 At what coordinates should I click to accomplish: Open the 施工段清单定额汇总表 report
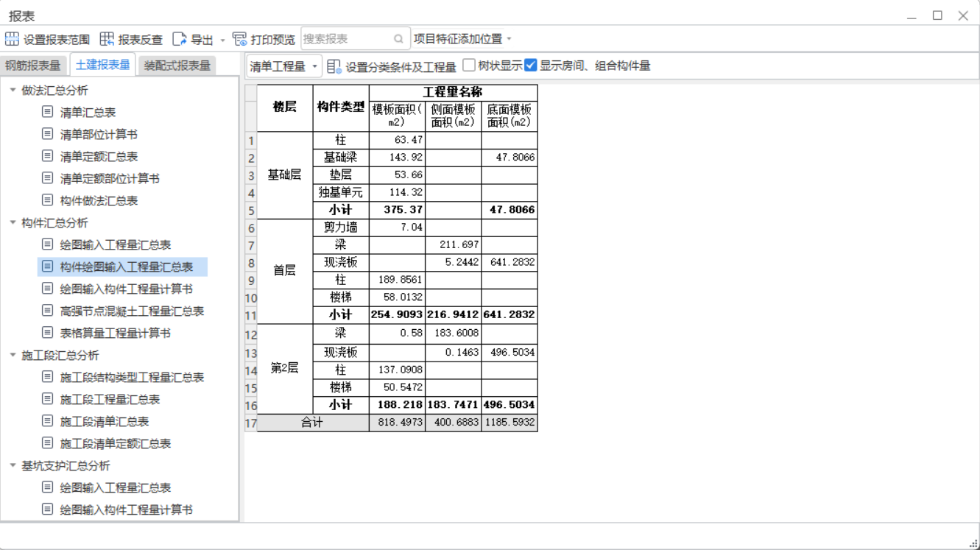tap(116, 443)
